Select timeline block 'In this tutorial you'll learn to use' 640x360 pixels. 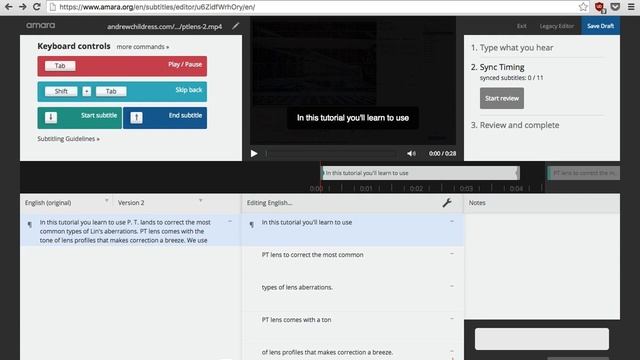point(420,173)
